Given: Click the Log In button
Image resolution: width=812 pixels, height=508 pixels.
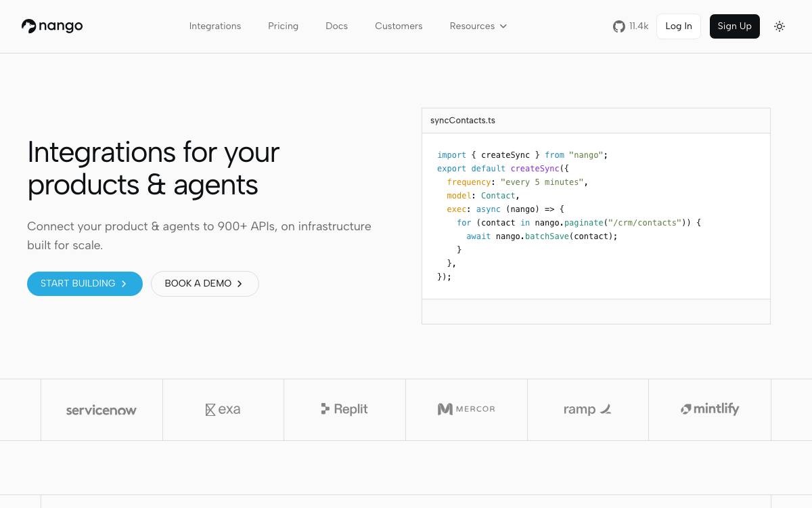Looking at the screenshot, I should (x=679, y=26).
